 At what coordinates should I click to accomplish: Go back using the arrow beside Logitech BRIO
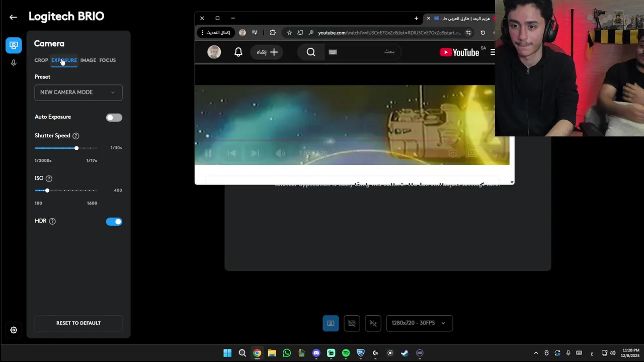coord(13,17)
